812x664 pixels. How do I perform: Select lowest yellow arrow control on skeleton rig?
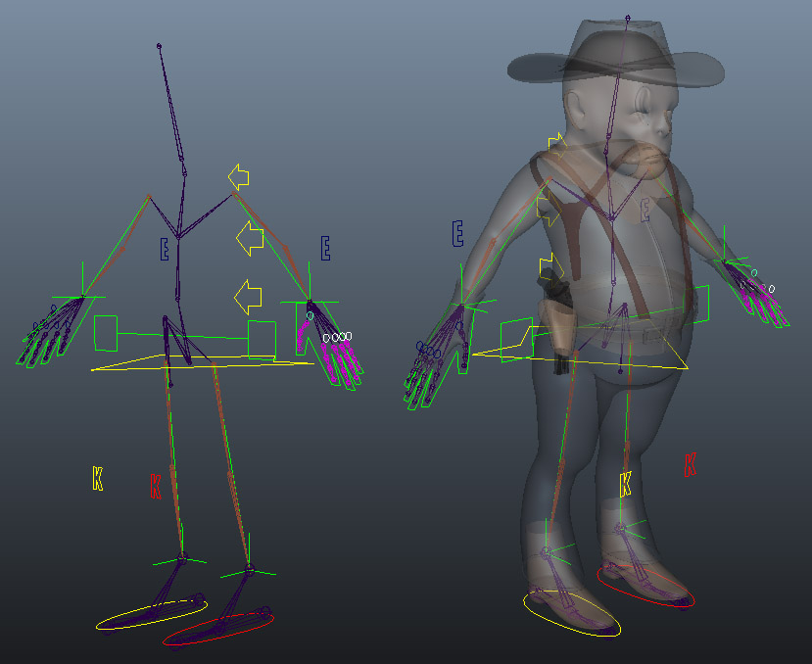click(248, 297)
